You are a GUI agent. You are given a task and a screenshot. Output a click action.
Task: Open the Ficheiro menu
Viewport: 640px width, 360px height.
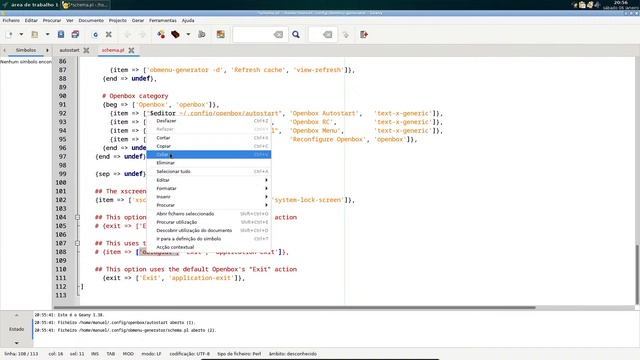coord(11,20)
